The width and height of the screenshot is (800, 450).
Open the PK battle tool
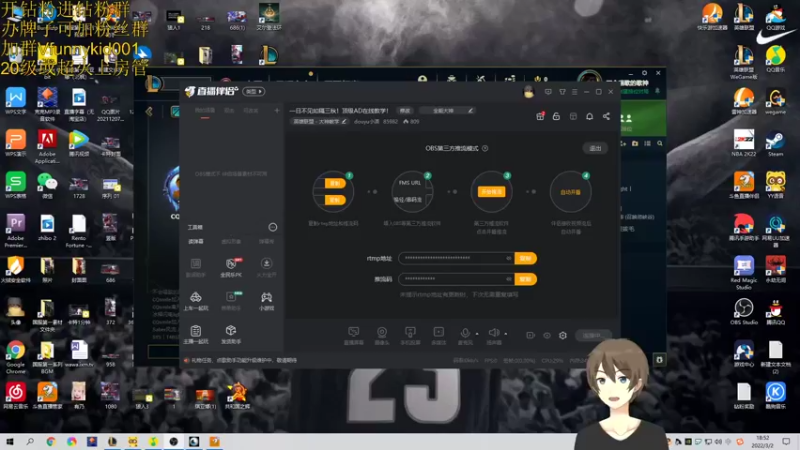click(x=231, y=267)
